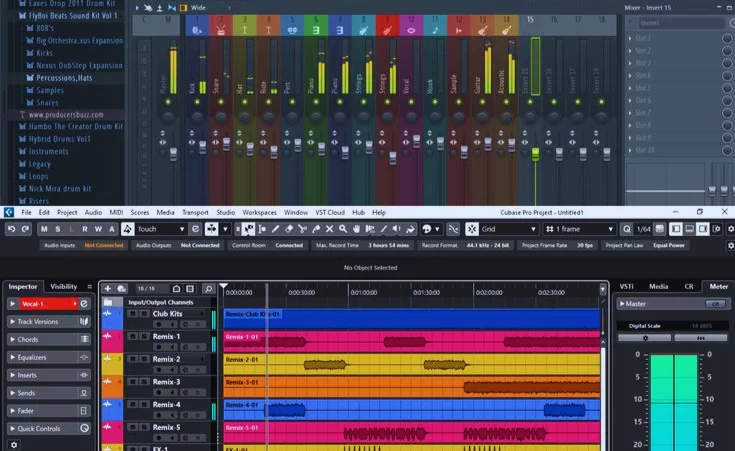Open the Touch automation mode dropdown

click(161, 229)
